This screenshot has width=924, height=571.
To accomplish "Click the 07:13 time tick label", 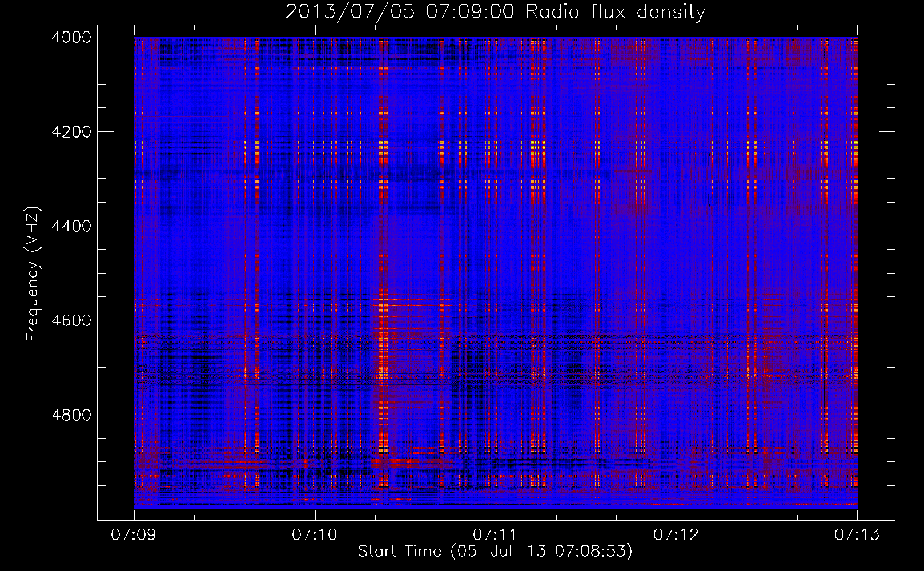I will pos(857,535).
